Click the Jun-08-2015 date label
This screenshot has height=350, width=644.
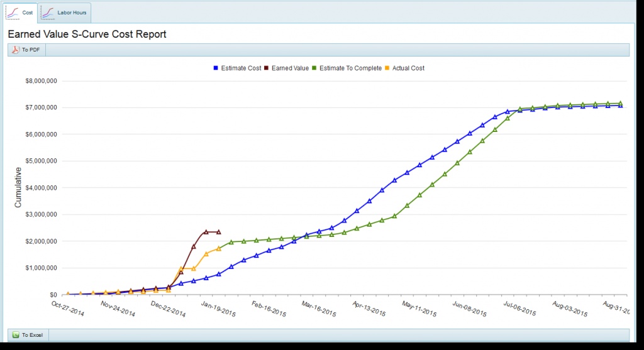coord(469,309)
